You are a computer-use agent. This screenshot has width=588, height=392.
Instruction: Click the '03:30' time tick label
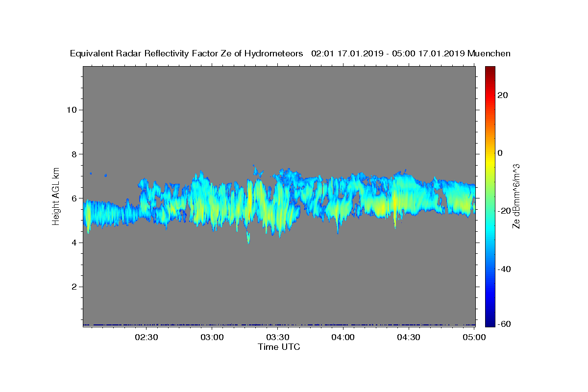tap(277, 337)
